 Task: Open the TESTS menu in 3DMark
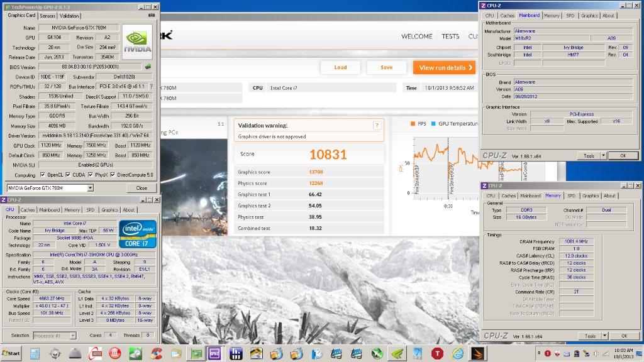click(450, 36)
